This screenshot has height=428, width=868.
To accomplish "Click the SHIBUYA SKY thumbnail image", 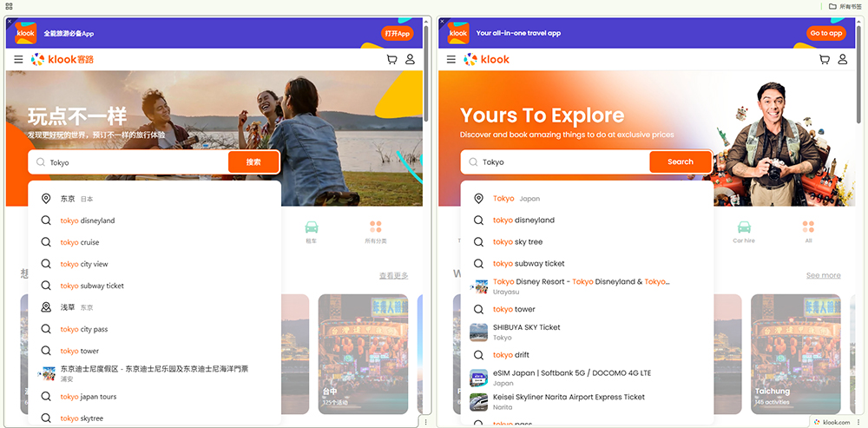I will (x=478, y=333).
